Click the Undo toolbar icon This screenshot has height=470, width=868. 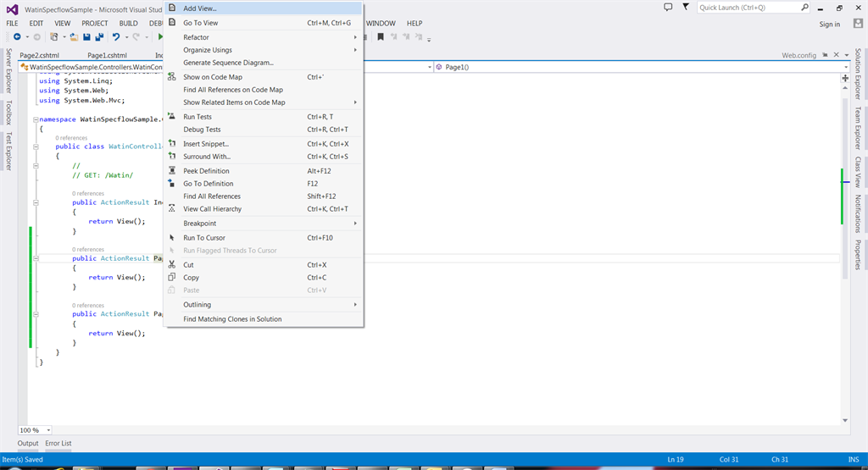point(115,37)
